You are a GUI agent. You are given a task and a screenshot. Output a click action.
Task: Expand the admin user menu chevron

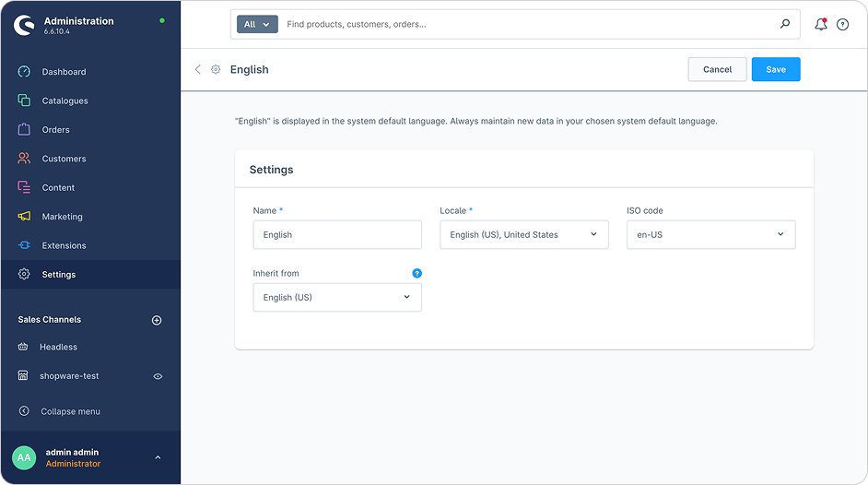click(x=158, y=457)
